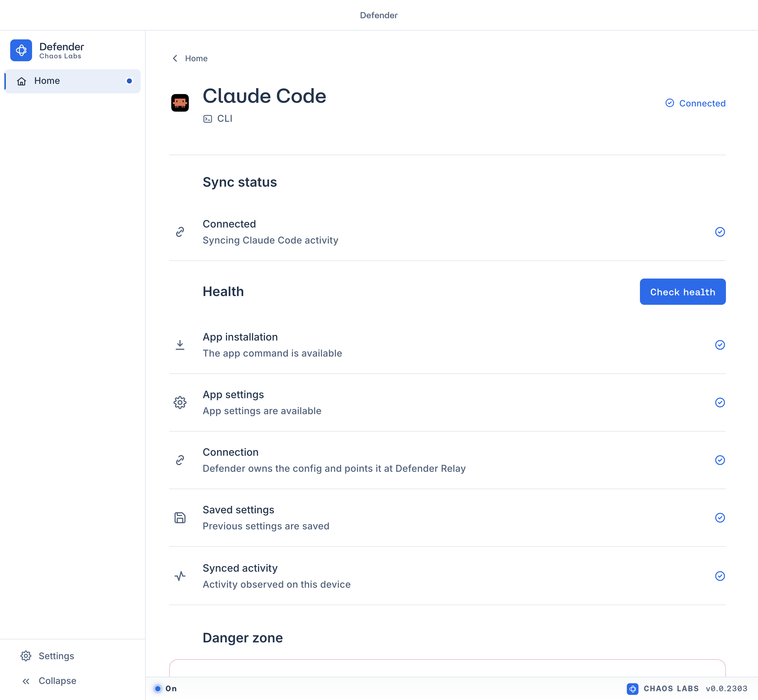
Task: Click the Claude Code title heading
Action: point(264,96)
